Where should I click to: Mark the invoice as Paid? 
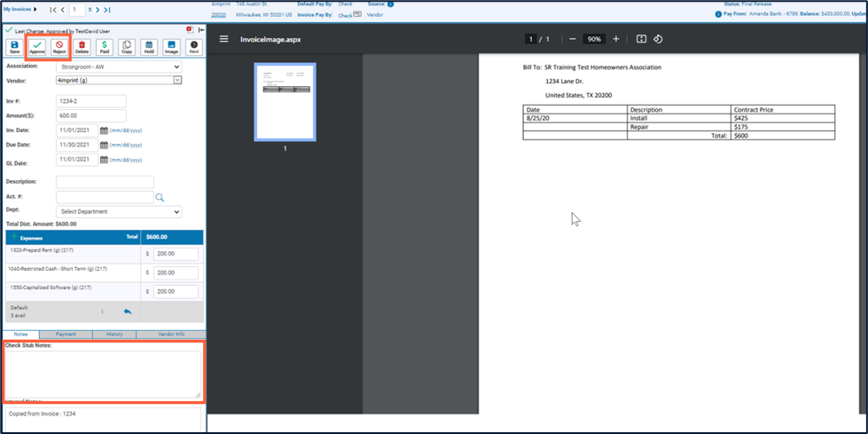104,47
